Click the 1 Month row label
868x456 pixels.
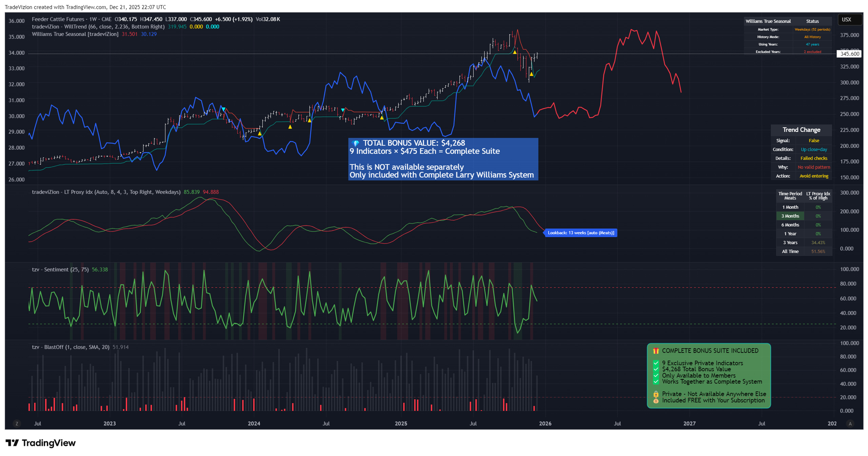click(x=790, y=207)
